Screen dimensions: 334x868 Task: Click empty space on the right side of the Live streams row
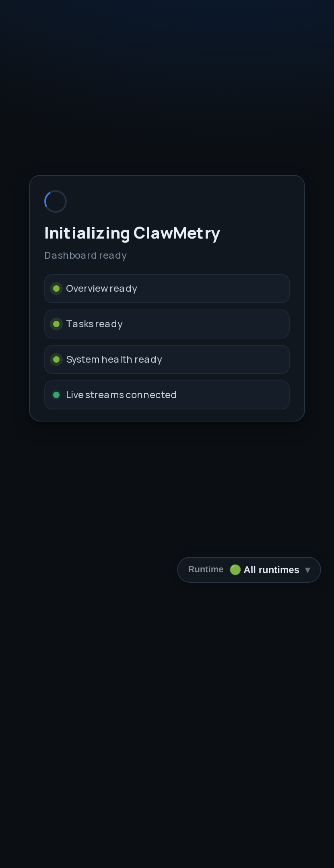coord(233,395)
